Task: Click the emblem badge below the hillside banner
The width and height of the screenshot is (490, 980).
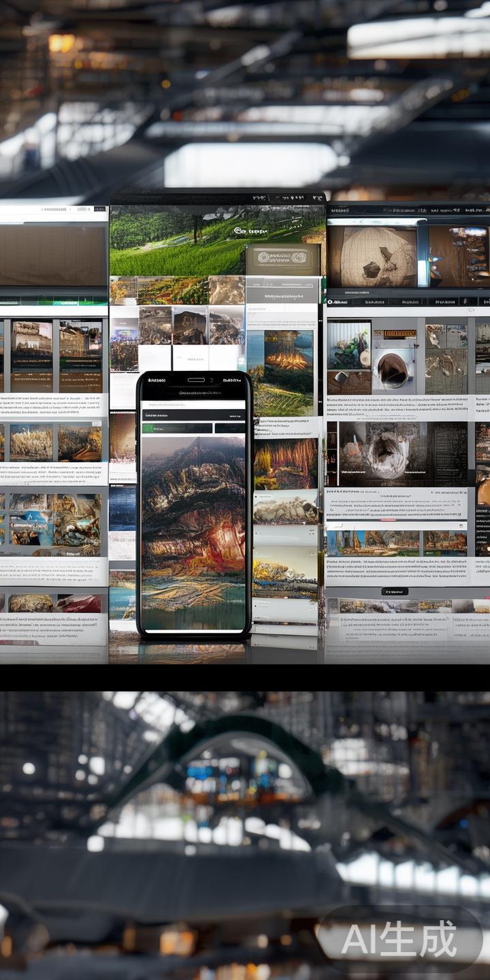Action: (x=282, y=259)
